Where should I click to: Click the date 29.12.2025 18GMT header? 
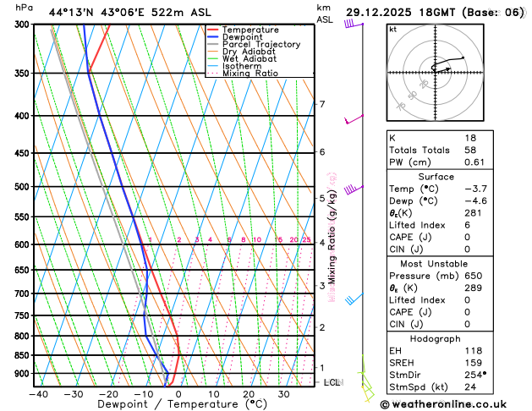pyautogui.click(x=400, y=13)
